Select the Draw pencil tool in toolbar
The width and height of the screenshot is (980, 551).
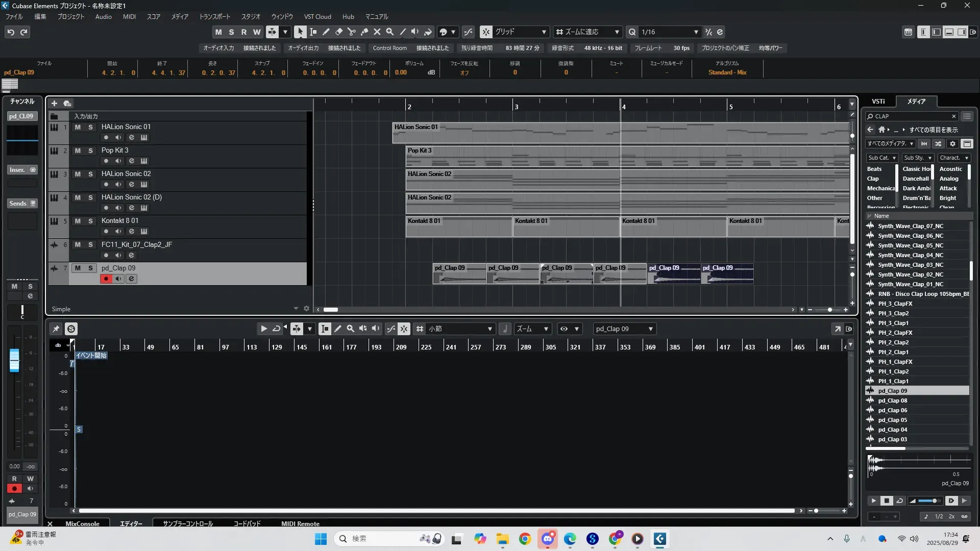[x=326, y=32]
